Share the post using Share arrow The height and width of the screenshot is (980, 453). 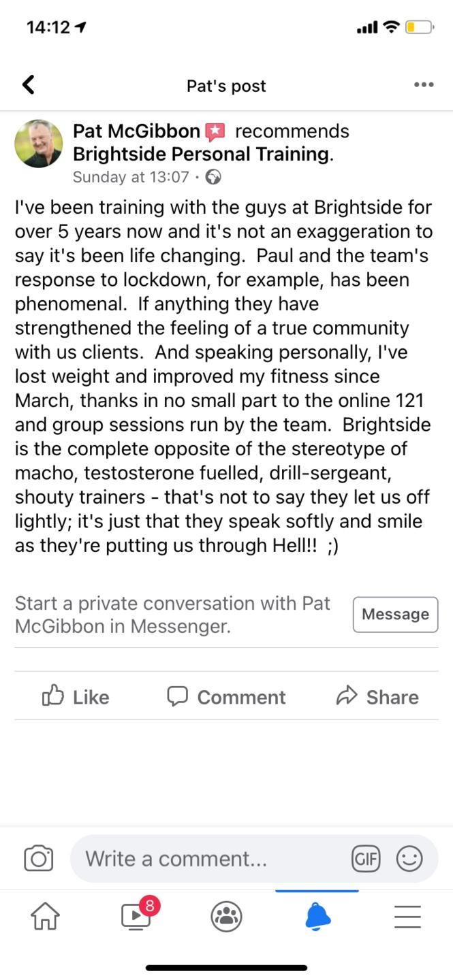tap(377, 697)
